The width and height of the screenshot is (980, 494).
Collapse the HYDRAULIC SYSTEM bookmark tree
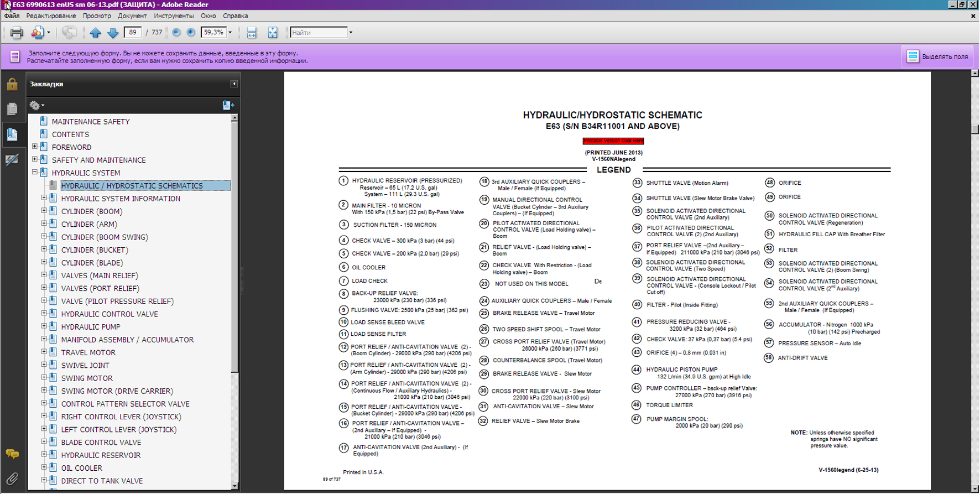pyautogui.click(x=35, y=172)
